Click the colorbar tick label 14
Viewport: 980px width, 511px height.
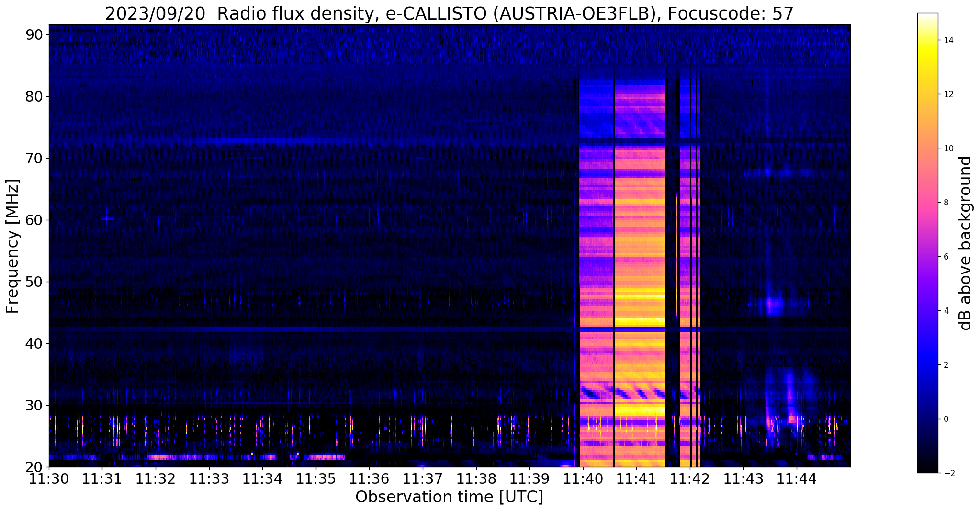(948, 40)
